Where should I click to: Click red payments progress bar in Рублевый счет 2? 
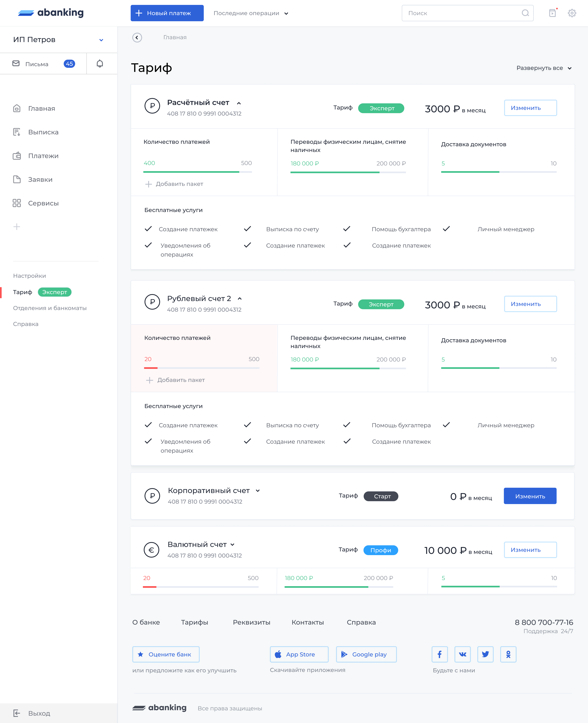pyautogui.click(x=202, y=368)
